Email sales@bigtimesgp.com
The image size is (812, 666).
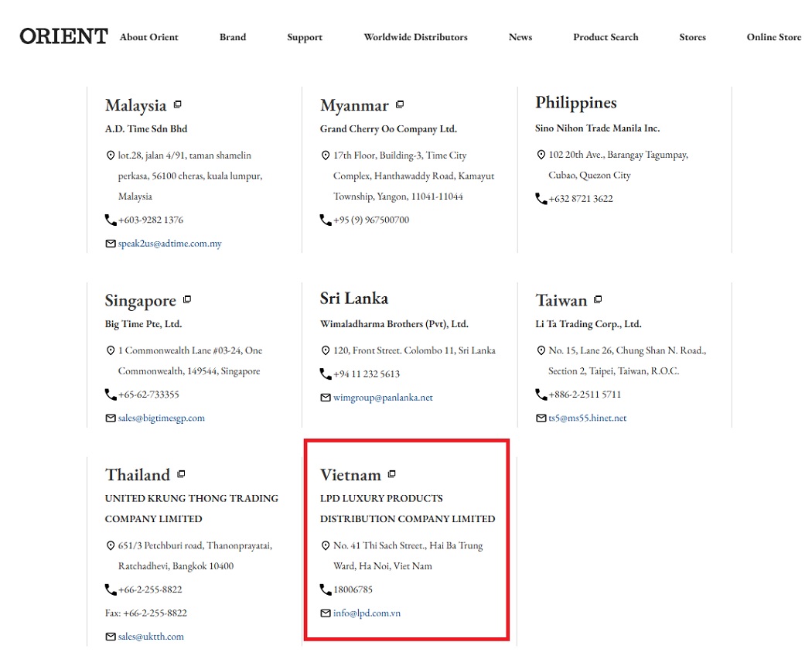coord(161,418)
